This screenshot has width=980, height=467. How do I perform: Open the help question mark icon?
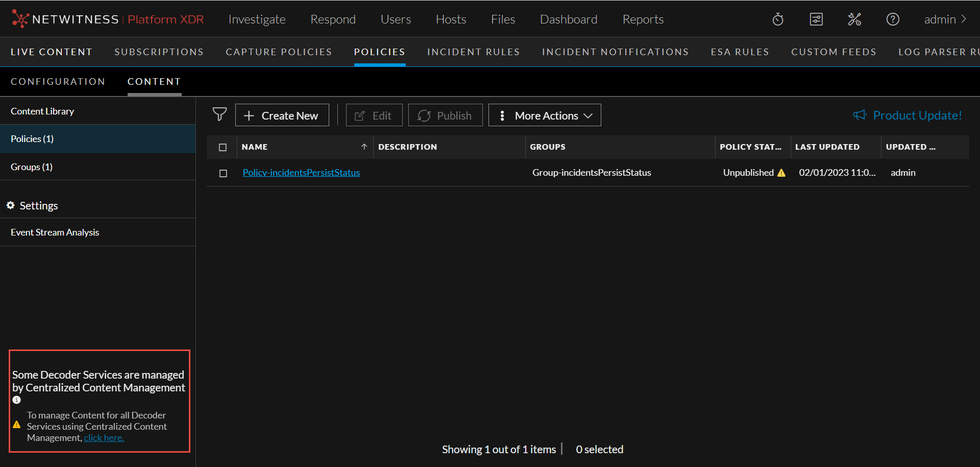(892, 19)
